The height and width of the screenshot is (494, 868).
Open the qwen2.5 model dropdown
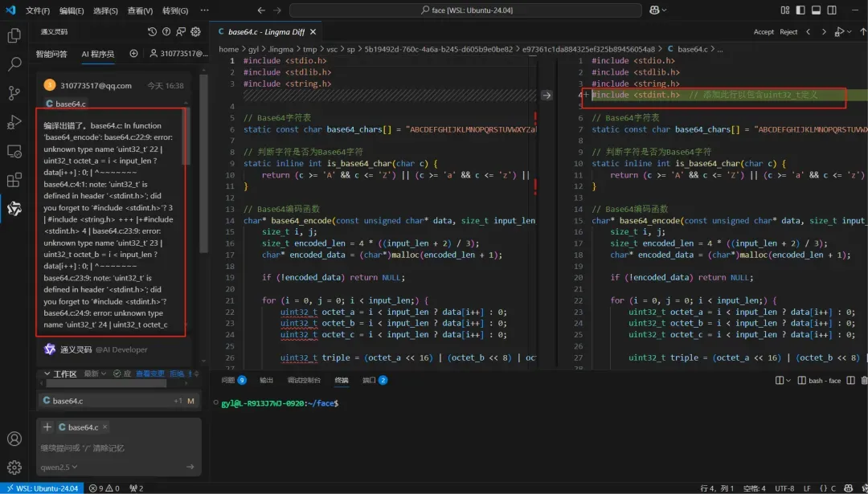click(x=59, y=467)
